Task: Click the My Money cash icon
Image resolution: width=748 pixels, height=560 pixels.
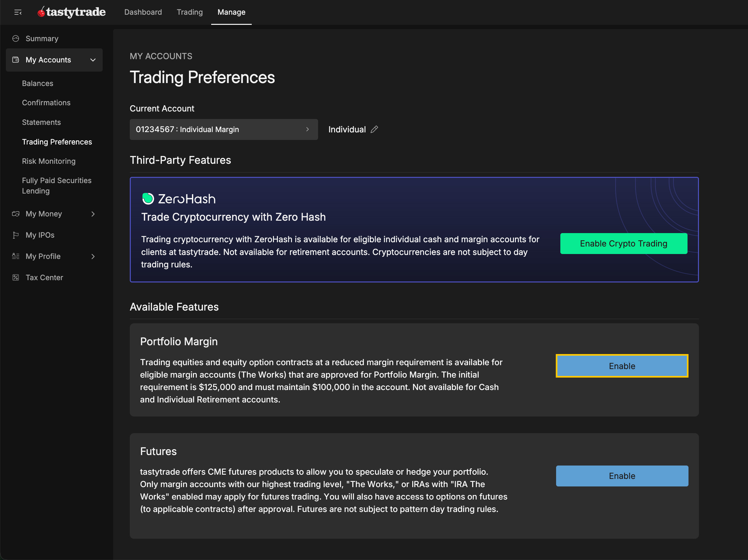Action: click(x=16, y=214)
